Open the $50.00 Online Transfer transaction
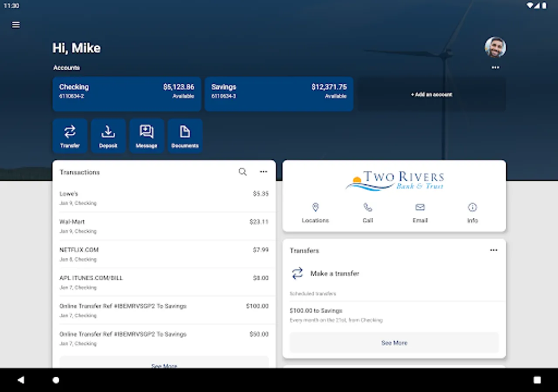The width and height of the screenshot is (558, 392). point(164,338)
